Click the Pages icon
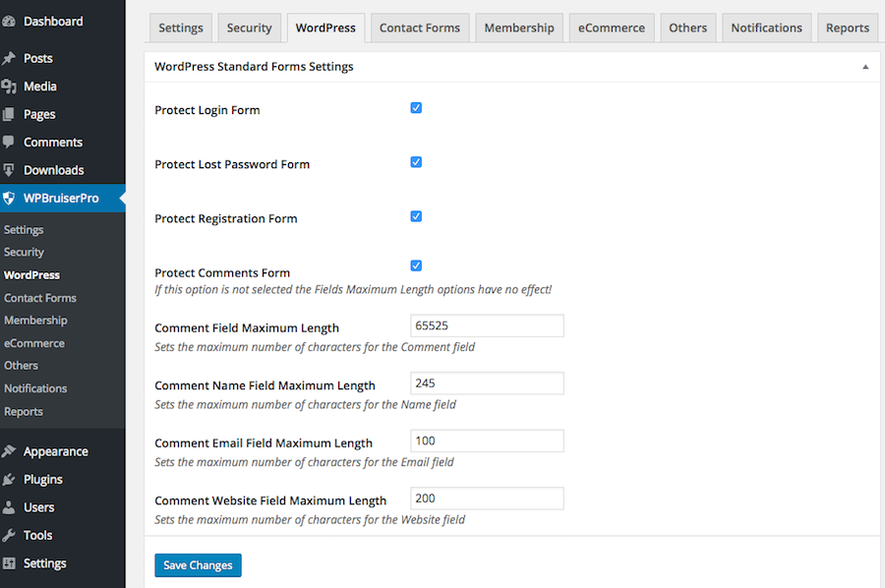Screen dimensions: 885x588 click(14, 113)
